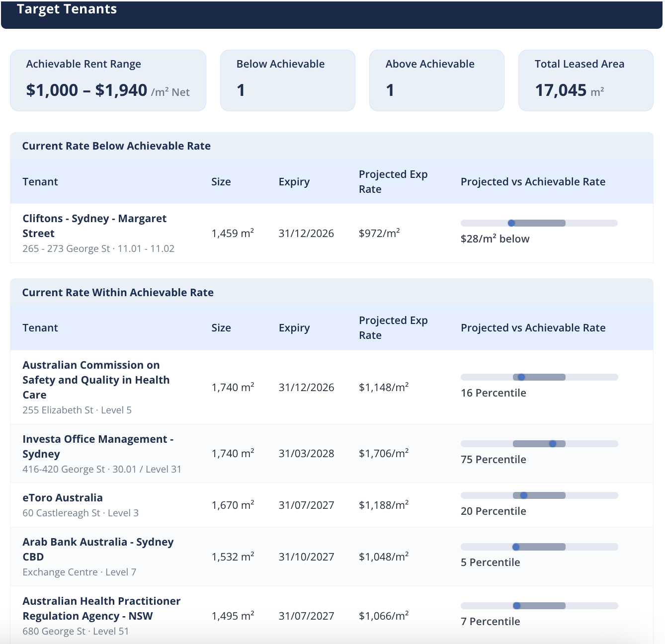Click the 1,670 m² size for eToro
Screen dimensions: 665x644
233,505
